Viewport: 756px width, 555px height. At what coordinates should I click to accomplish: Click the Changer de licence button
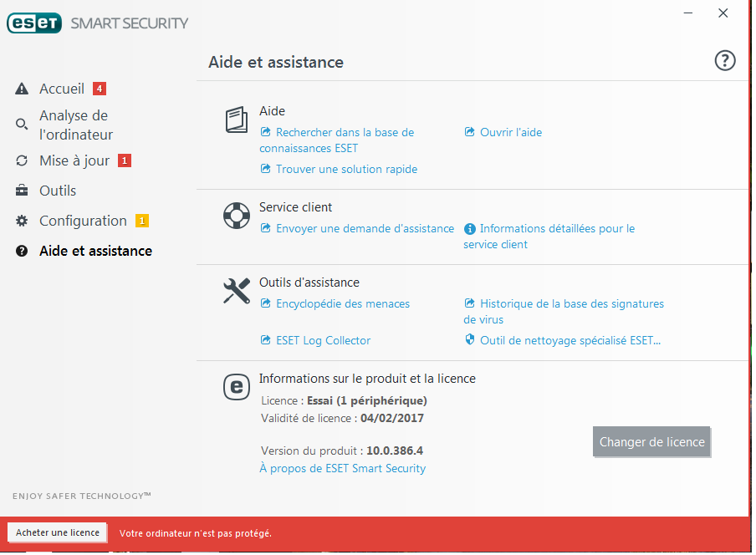click(651, 442)
